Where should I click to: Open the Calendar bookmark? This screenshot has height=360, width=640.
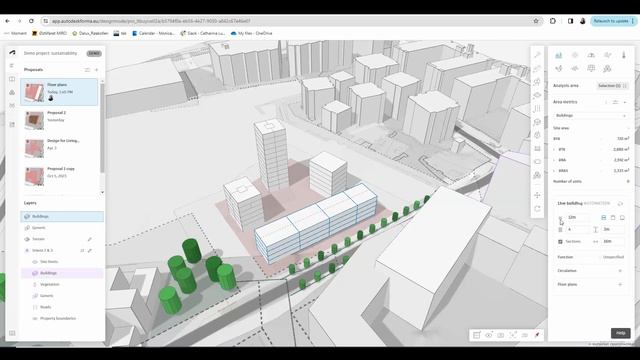pyautogui.click(x=153, y=33)
